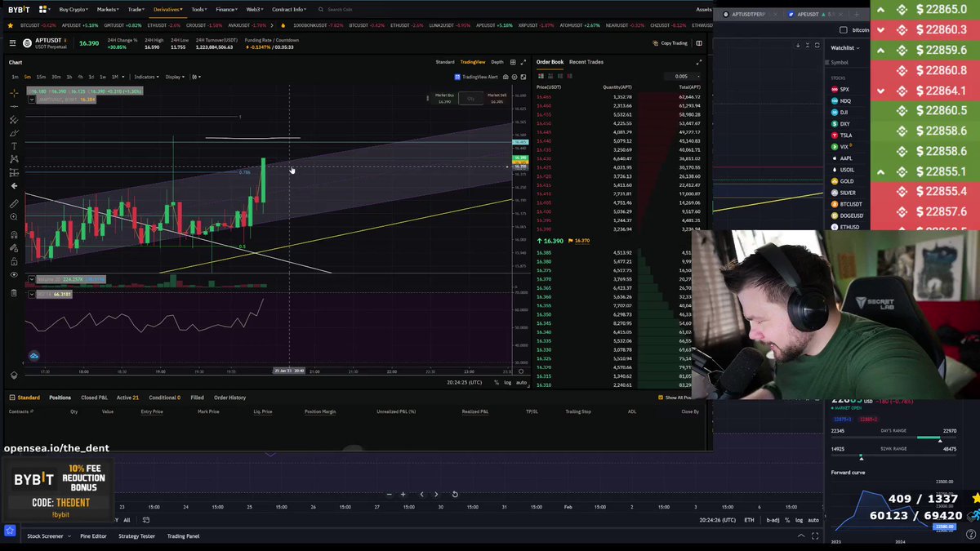Toggle the checkbox beside bitcoin in right window
980x551 pixels.
coord(844,30)
